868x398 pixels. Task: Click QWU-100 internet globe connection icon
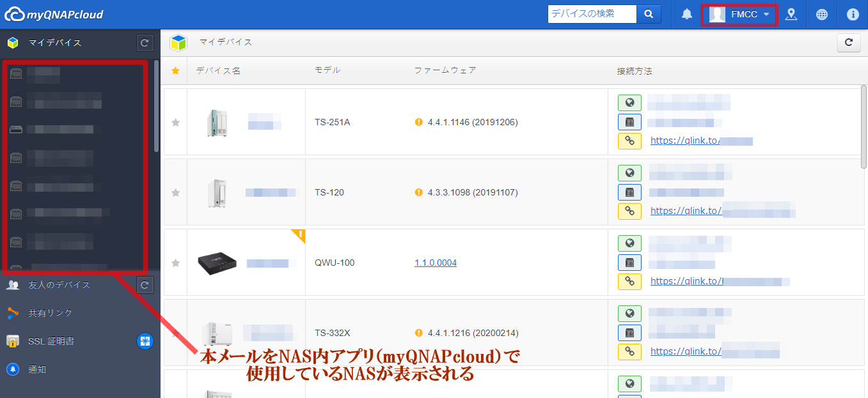(x=629, y=243)
